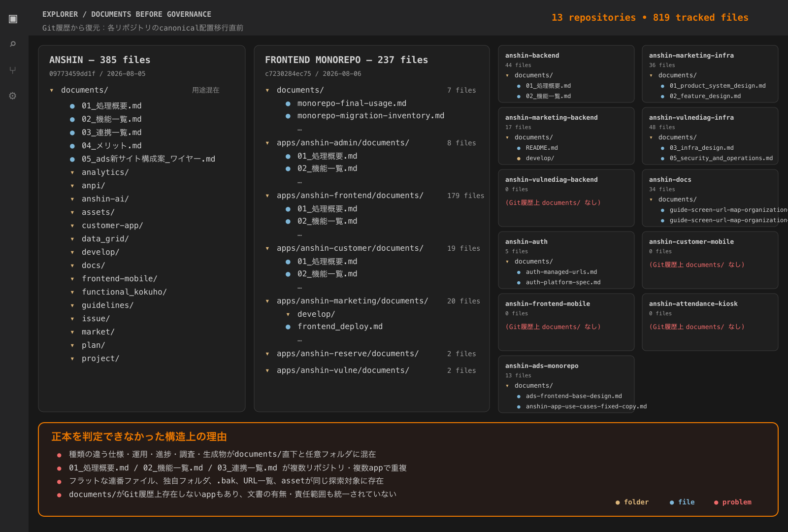Open 03_infra_design.md file
The height and width of the screenshot is (532, 788).
pos(702,148)
